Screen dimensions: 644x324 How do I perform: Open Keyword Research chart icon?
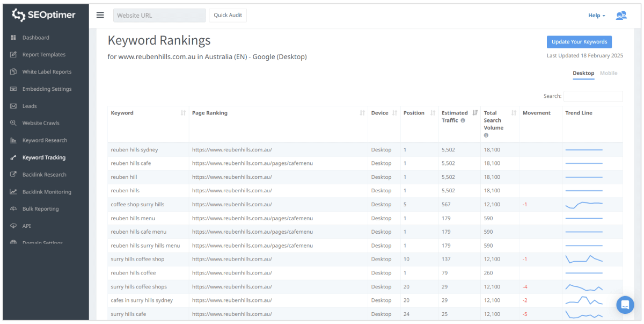(x=13, y=140)
